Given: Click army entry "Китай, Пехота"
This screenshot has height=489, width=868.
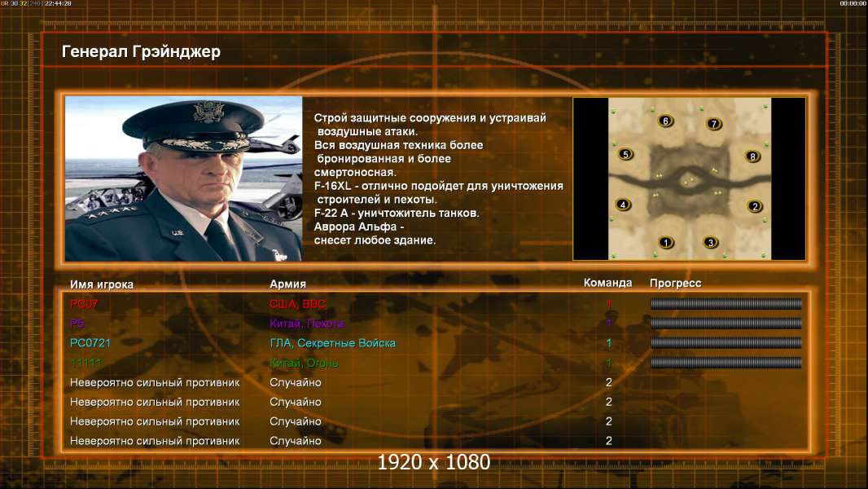Looking at the screenshot, I should pyautogui.click(x=307, y=324).
